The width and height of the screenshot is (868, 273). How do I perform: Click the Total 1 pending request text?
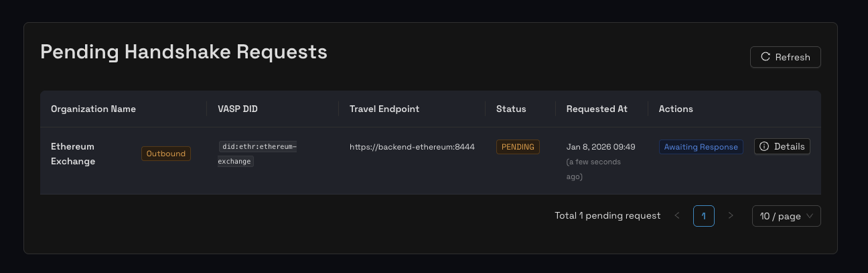coord(607,216)
